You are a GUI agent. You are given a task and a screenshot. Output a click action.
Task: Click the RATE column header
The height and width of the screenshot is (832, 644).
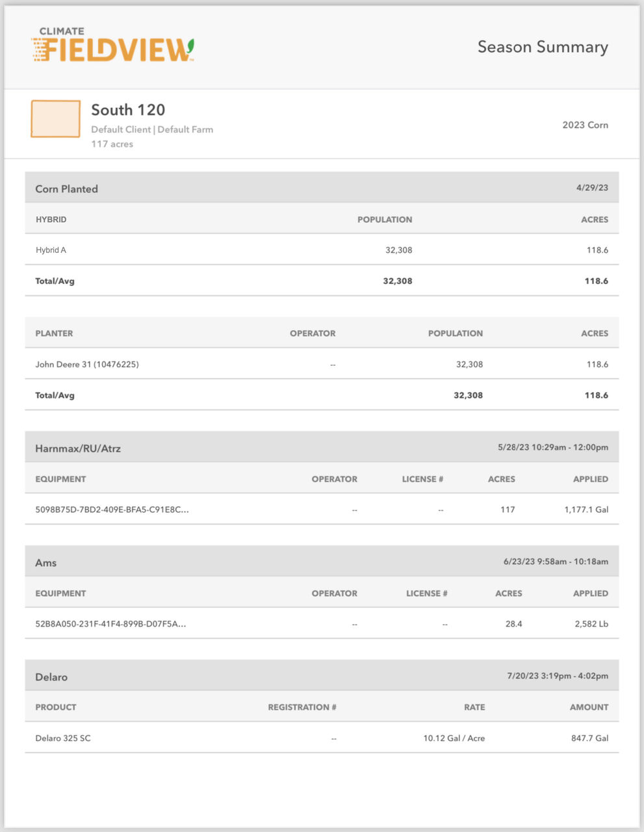pyautogui.click(x=474, y=707)
